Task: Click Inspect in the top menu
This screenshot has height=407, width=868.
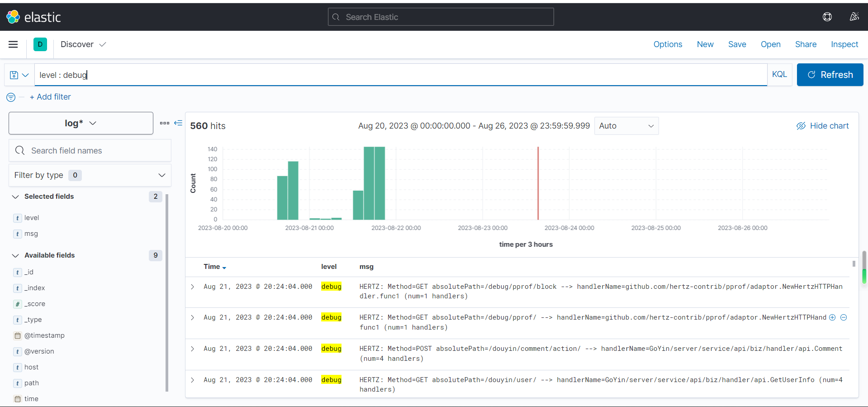Action: click(x=844, y=44)
